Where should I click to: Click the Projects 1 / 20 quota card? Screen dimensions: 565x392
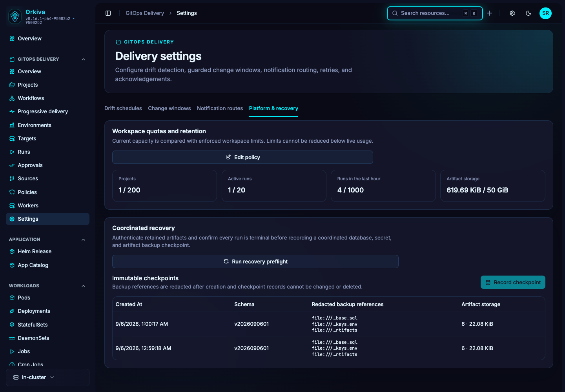(164, 186)
